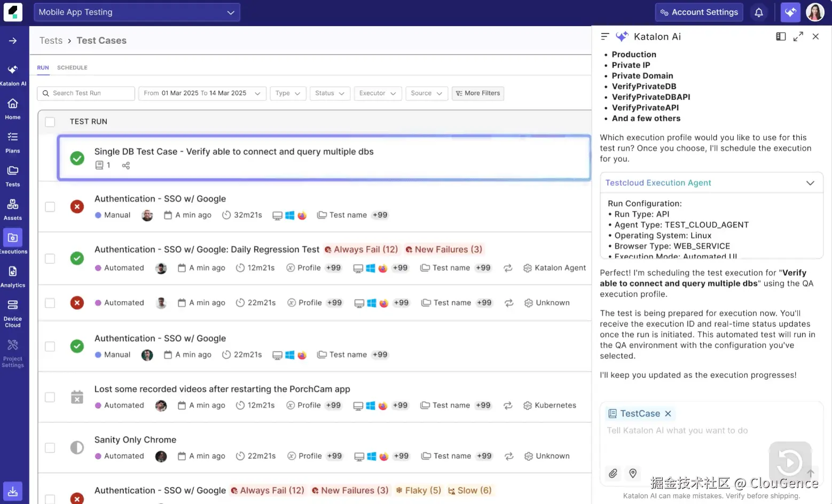Open the Mobile App Testing project dropdown
The height and width of the screenshot is (504, 832).
[x=137, y=12]
